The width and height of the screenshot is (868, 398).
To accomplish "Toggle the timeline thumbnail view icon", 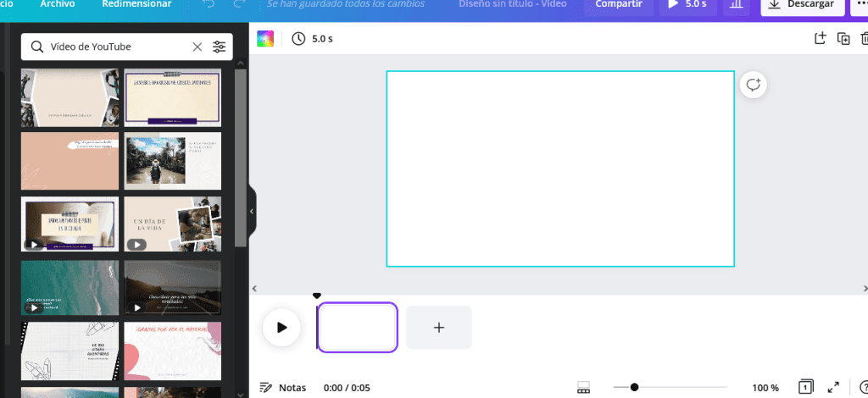I will tap(583, 388).
